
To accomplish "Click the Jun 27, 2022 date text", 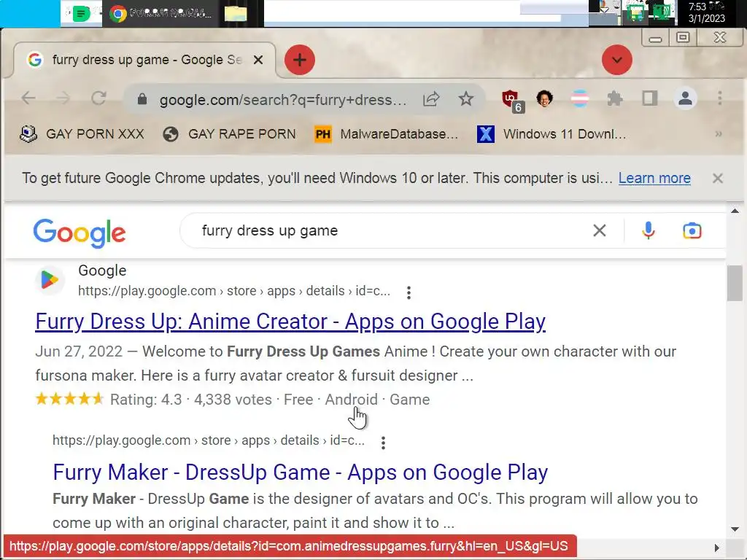I will (x=79, y=351).
